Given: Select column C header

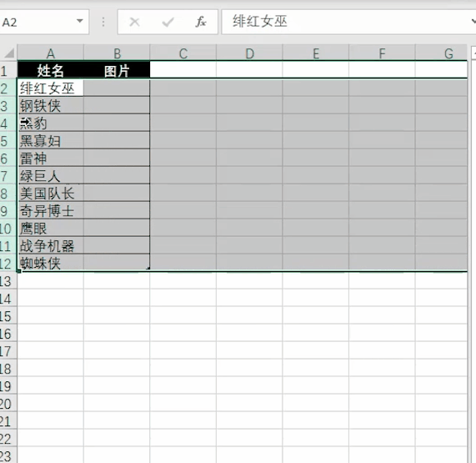Looking at the screenshot, I should tap(183, 53).
